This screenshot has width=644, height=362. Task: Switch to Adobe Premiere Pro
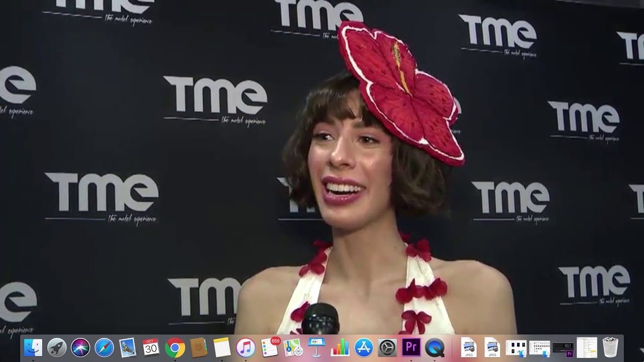411,347
